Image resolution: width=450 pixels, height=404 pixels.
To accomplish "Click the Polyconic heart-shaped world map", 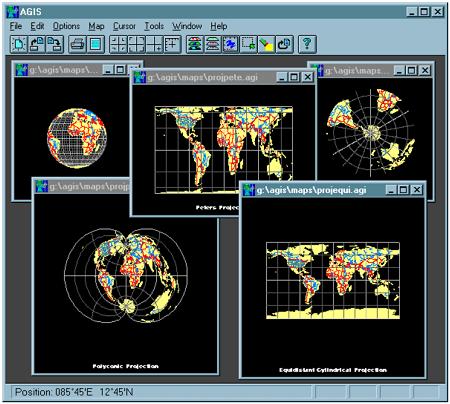I will click(126, 275).
